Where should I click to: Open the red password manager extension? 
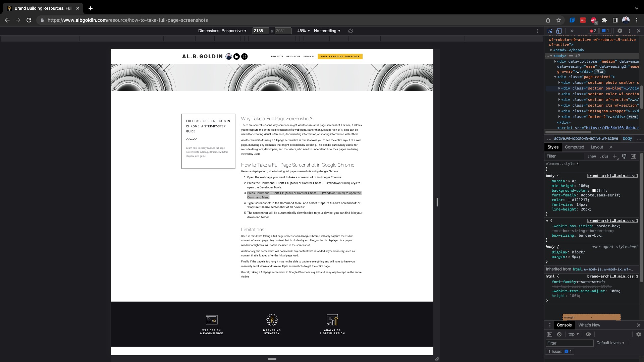583,20
